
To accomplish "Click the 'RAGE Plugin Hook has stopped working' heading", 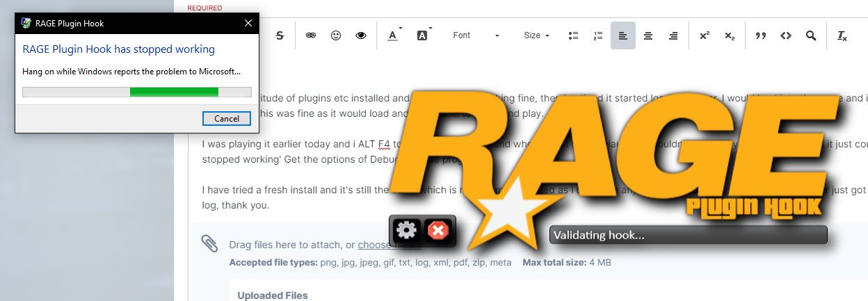I will 119,49.
